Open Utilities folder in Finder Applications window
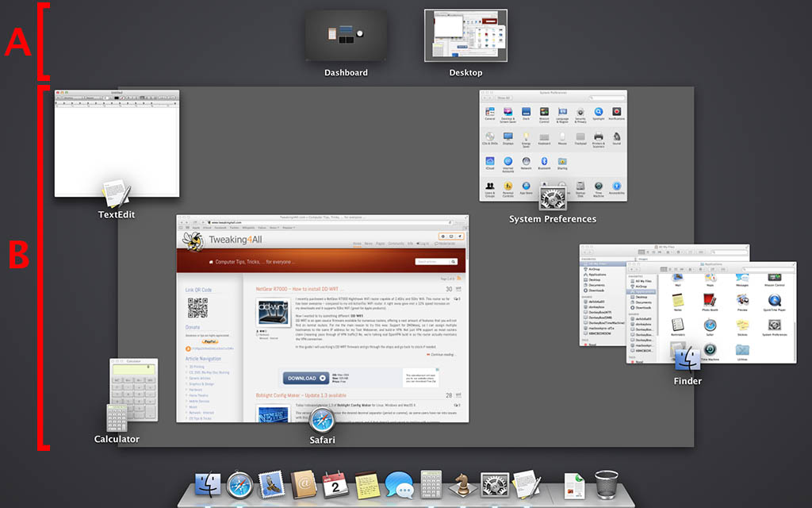The width and height of the screenshot is (812, 508). pos(742,352)
